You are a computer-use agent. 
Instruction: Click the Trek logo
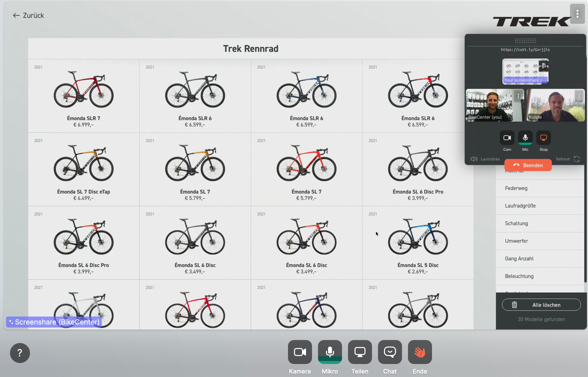(x=532, y=21)
